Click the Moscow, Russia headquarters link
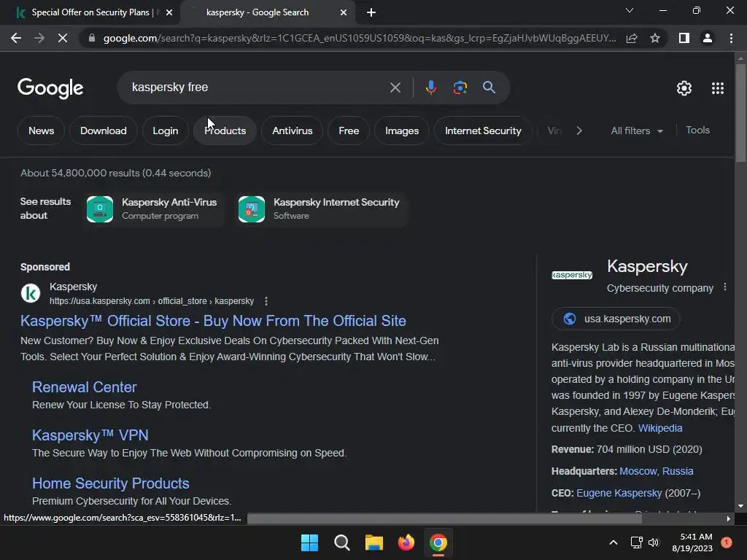Screen dimensions: 747x560 coord(656,471)
